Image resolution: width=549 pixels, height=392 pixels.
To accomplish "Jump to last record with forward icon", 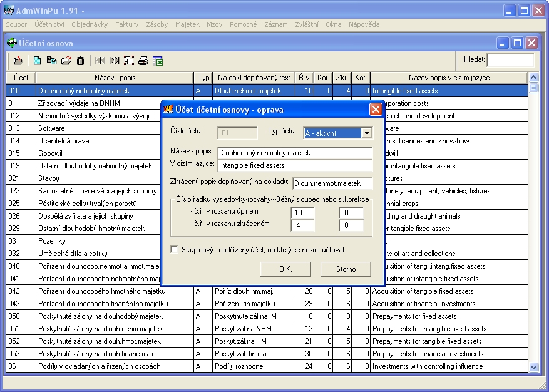I will click(x=115, y=61).
